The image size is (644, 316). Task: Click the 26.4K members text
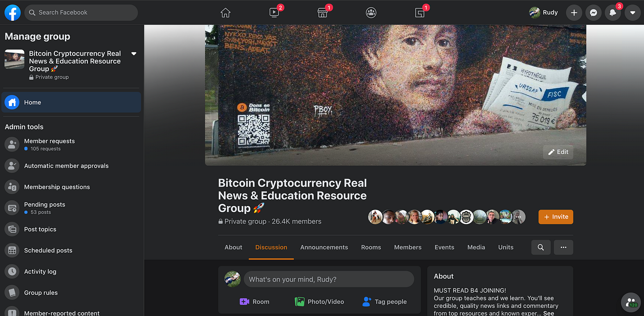[x=297, y=221]
